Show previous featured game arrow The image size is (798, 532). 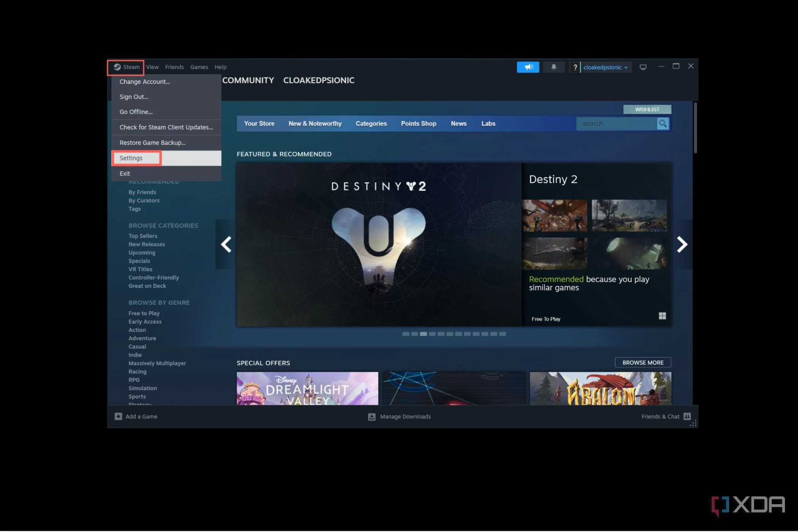tap(226, 245)
